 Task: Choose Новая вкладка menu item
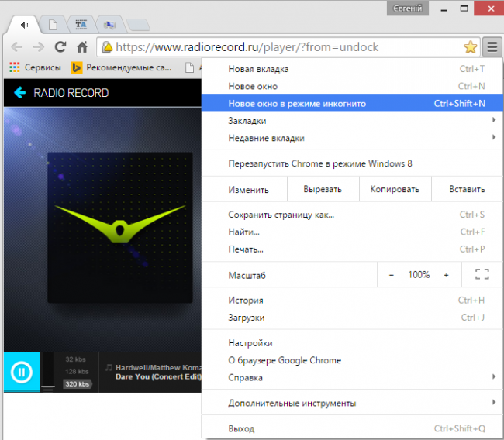(x=352, y=69)
